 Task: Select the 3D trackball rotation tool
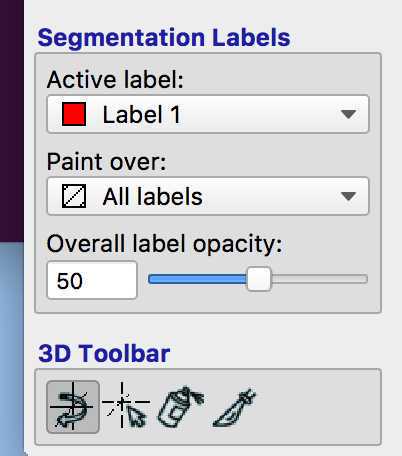coord(73,407)
